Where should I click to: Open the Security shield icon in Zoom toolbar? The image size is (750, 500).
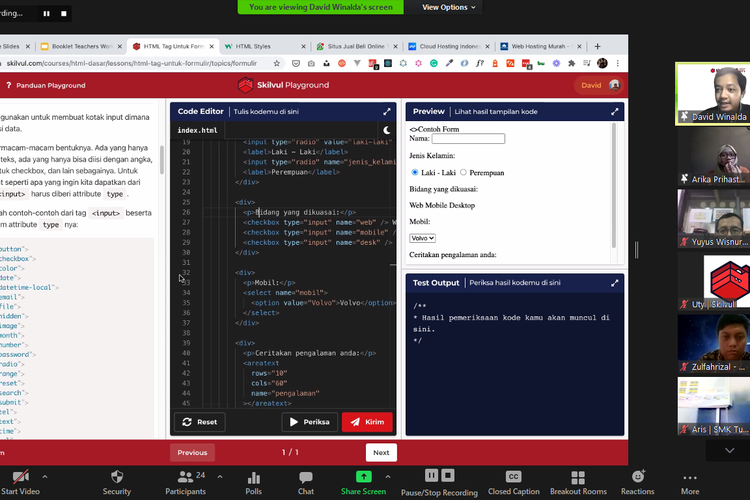tap(117, 477)
